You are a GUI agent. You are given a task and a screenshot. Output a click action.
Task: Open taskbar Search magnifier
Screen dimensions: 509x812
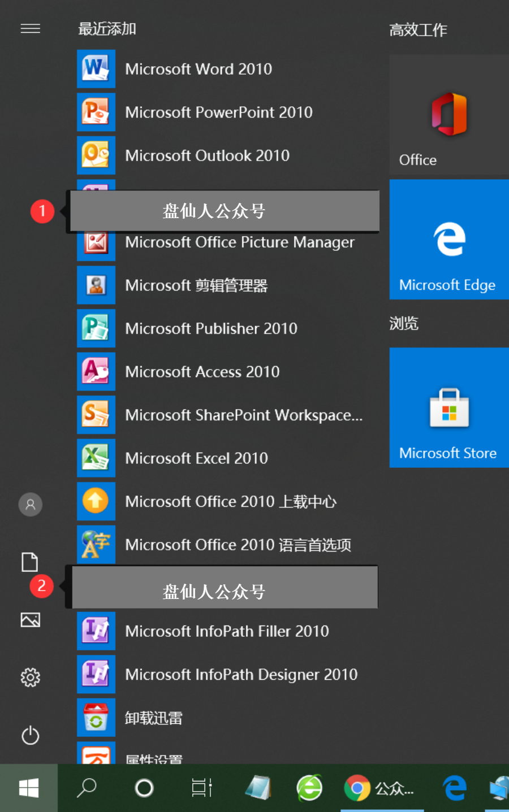click(x=87, y=788)
